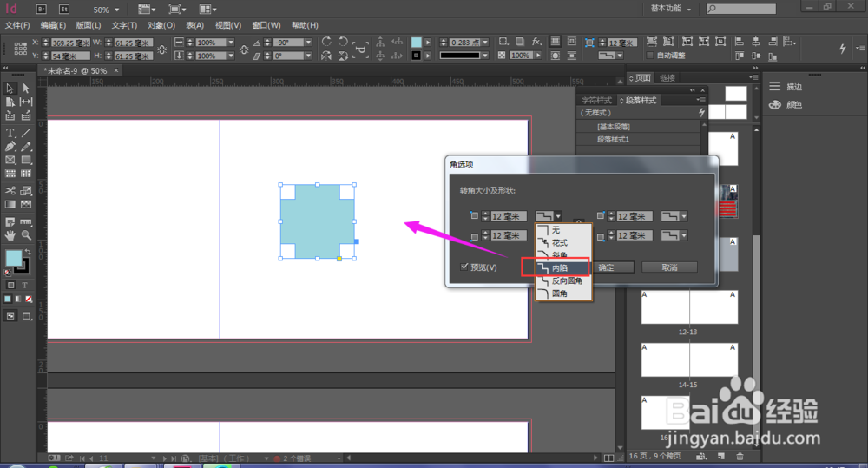Select the Page tool
Image resolution: width=868 pixels, height=468 pixels.
point(10,102)
